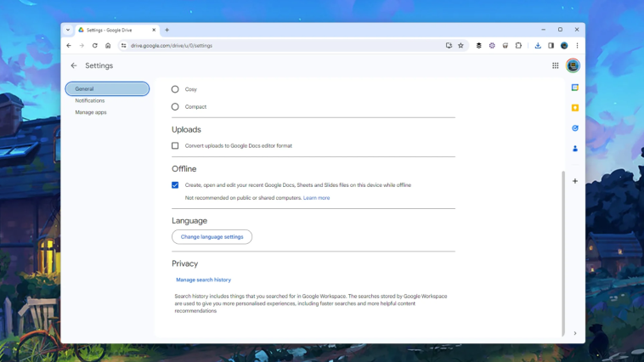Open the Manage apps settings section
Viewport: 644px width, 362px height.
91,112
